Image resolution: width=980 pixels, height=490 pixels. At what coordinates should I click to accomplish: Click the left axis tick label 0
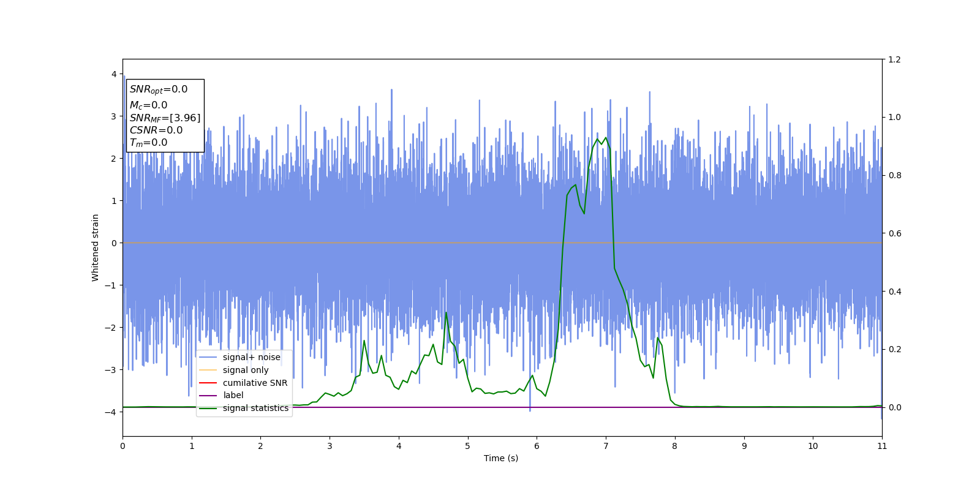114,243
